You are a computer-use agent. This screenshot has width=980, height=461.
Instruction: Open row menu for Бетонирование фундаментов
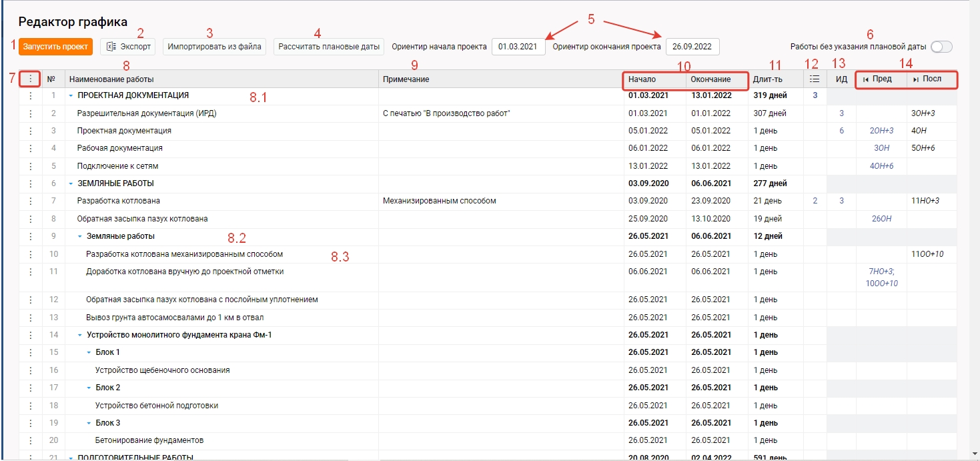point(30,440)
